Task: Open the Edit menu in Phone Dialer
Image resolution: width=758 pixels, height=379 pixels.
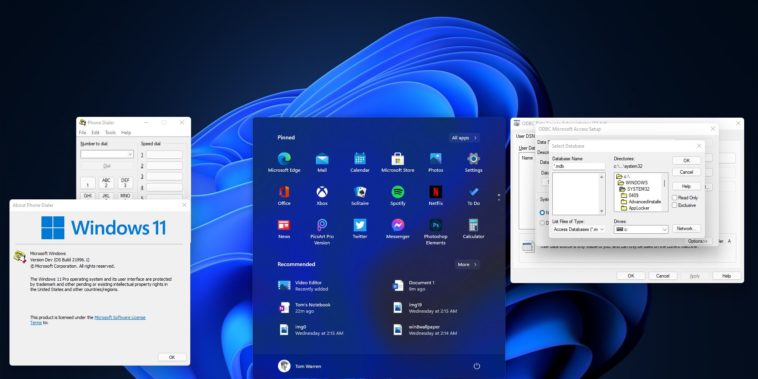Action: [x=96, y=132]
